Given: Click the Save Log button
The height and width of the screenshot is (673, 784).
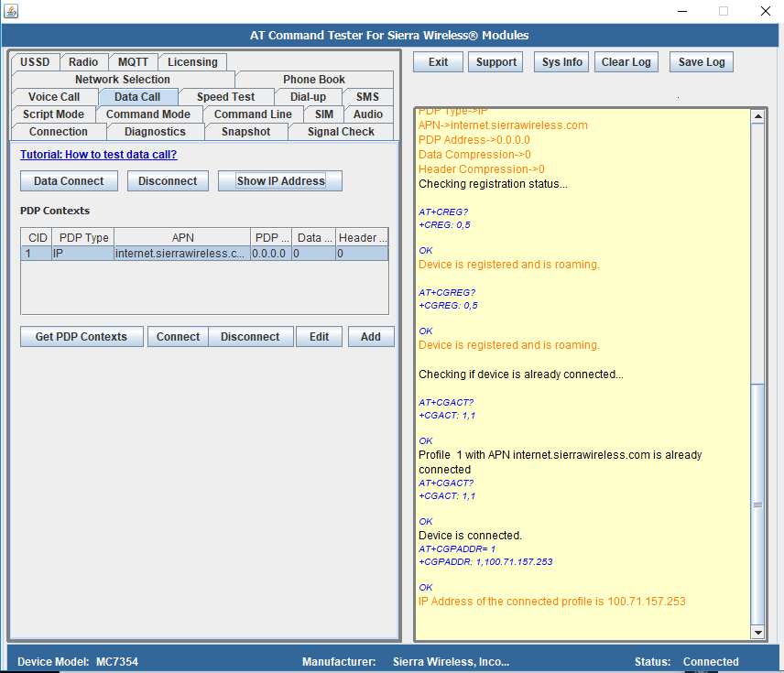Looking at the screenshot, I should [x=702, y=62].
